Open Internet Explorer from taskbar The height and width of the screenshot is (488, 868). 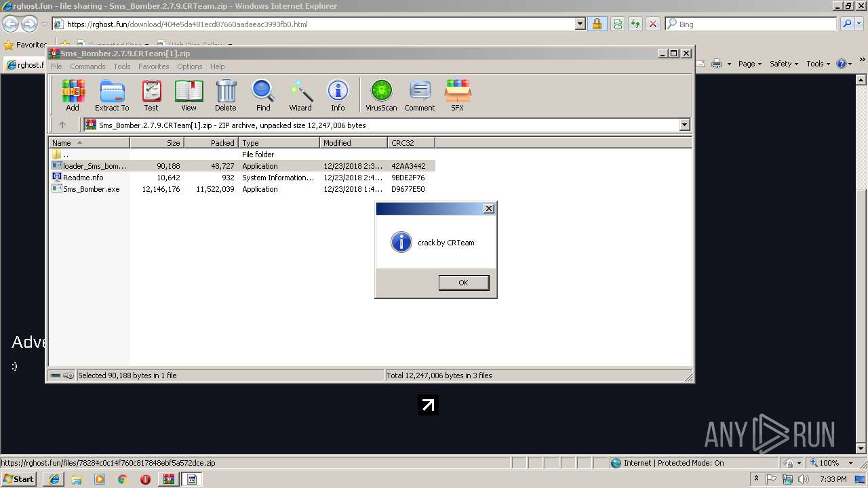[x=54, y=479]
